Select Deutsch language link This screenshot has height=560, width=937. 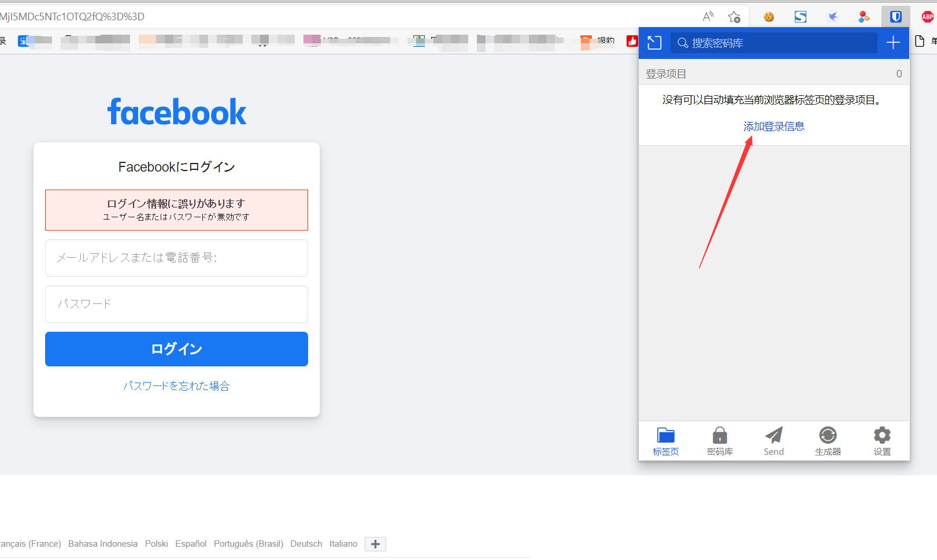[x=306, y=544]
